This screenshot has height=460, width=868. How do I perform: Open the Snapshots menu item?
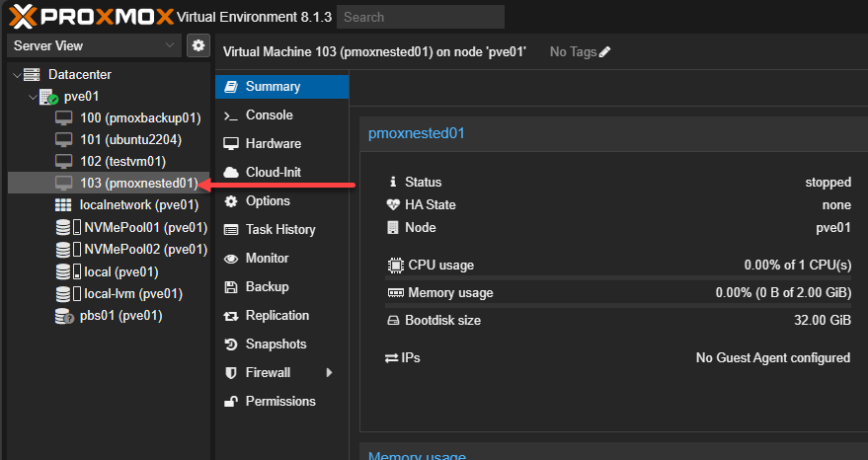(276, 345)
